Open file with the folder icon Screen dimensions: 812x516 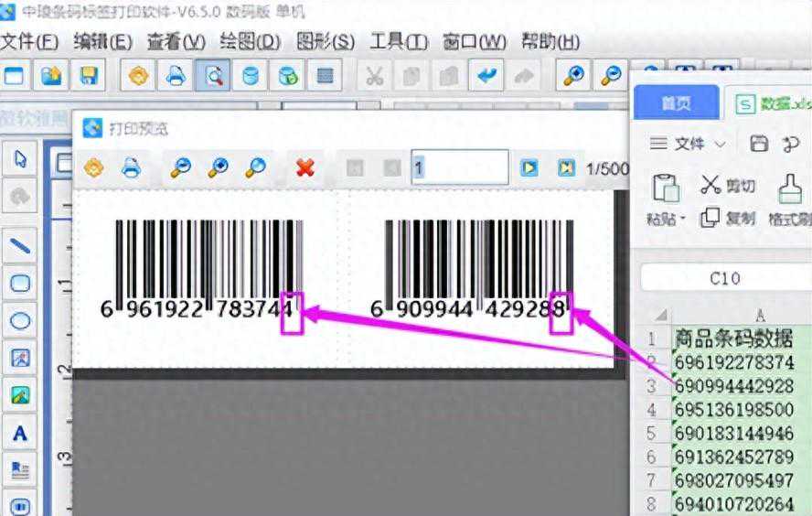pos(51,76)
